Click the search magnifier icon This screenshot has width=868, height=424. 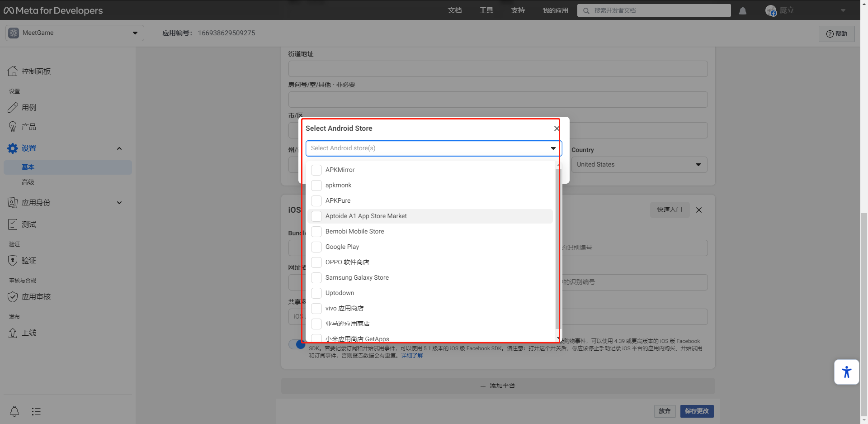pyautogui.click(x=586, y=10)
